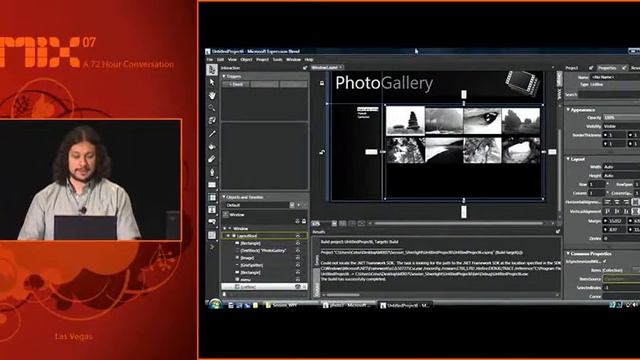640x360 pixels.
Task: Click the ItemsSource field in Common Properties
Action: pos(621,279)
